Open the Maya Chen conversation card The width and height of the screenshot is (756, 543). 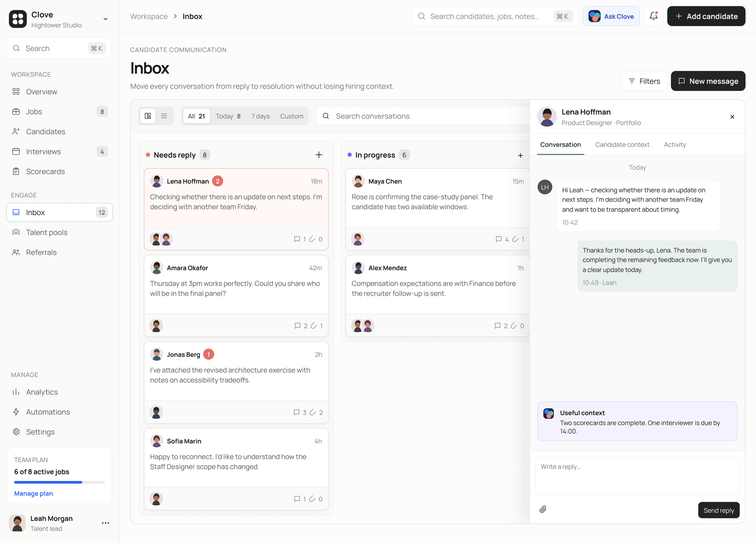coord(438,209)
